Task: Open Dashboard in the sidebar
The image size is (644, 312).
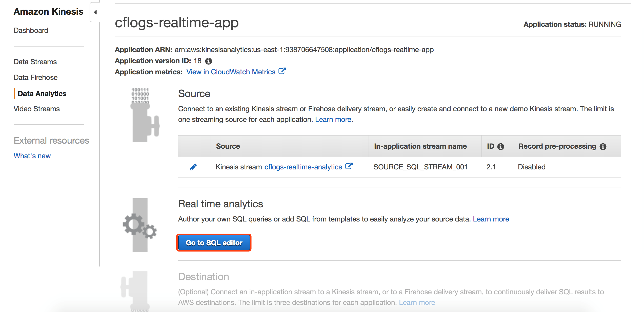Action: 31,30
